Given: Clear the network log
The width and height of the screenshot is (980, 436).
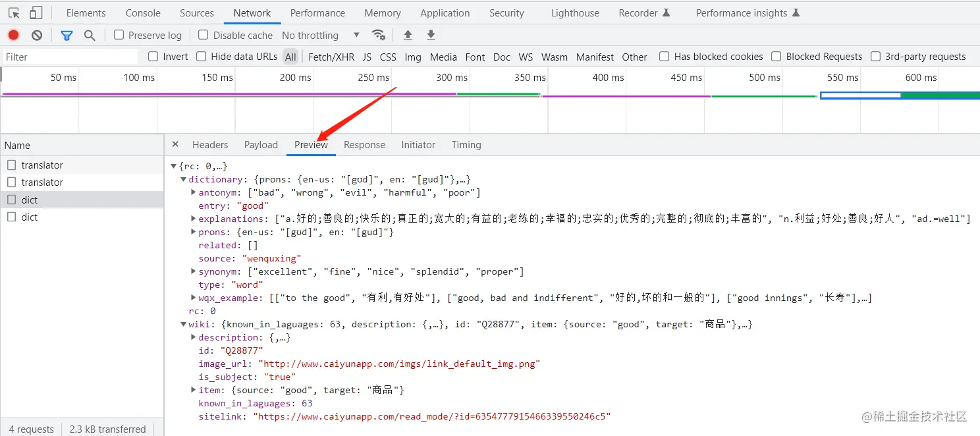Looking at the screenshot, I should 37,35.
